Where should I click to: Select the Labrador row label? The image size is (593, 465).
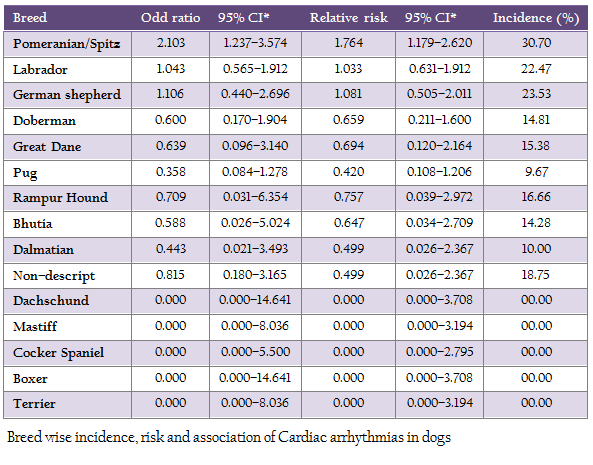tap(40, 70)
